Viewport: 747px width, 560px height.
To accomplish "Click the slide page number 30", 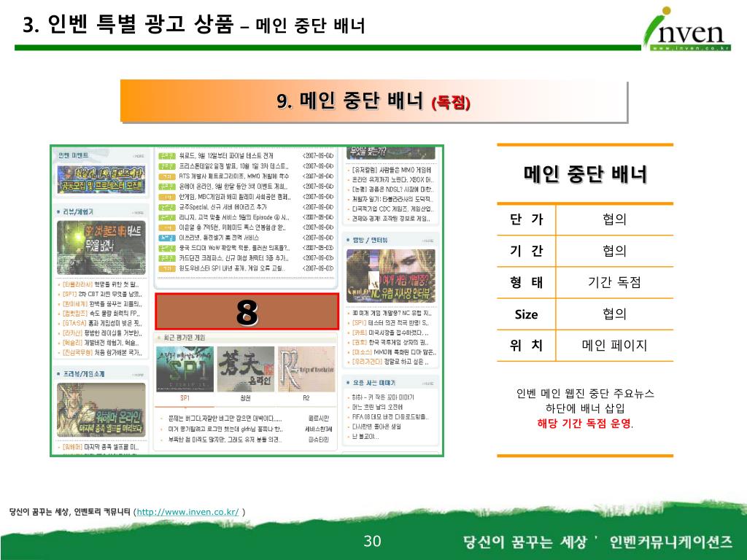I will tap(372, 541).
